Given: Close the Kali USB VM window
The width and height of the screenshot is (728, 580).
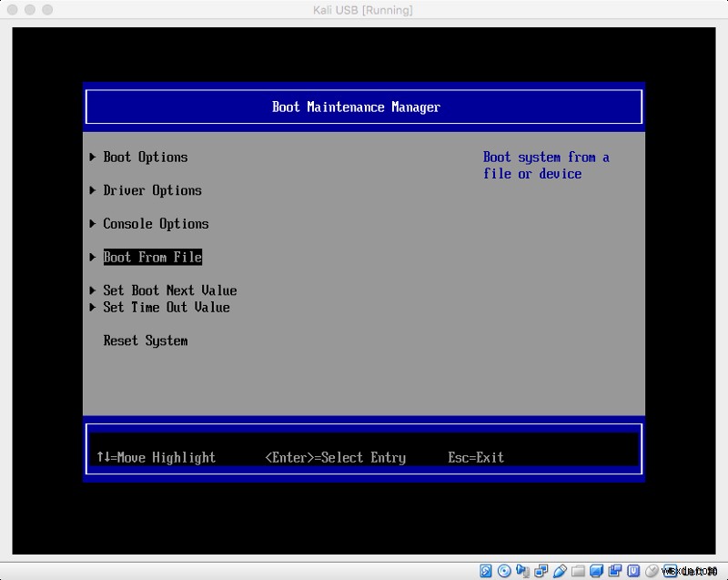Looking at the screenshot, I should tap(13, 10).
